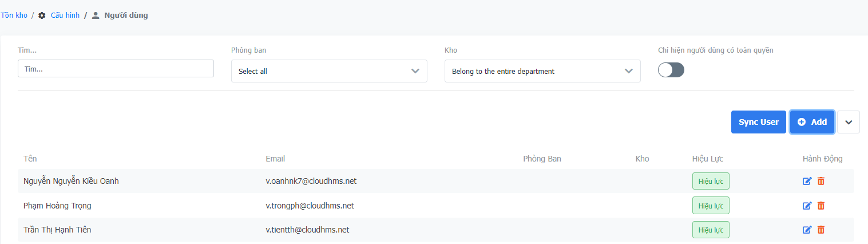The height and width of the screenshot is (244, 868).
Task: Edit user Phạm Hoàng Trọng
Action: point(807,206)
